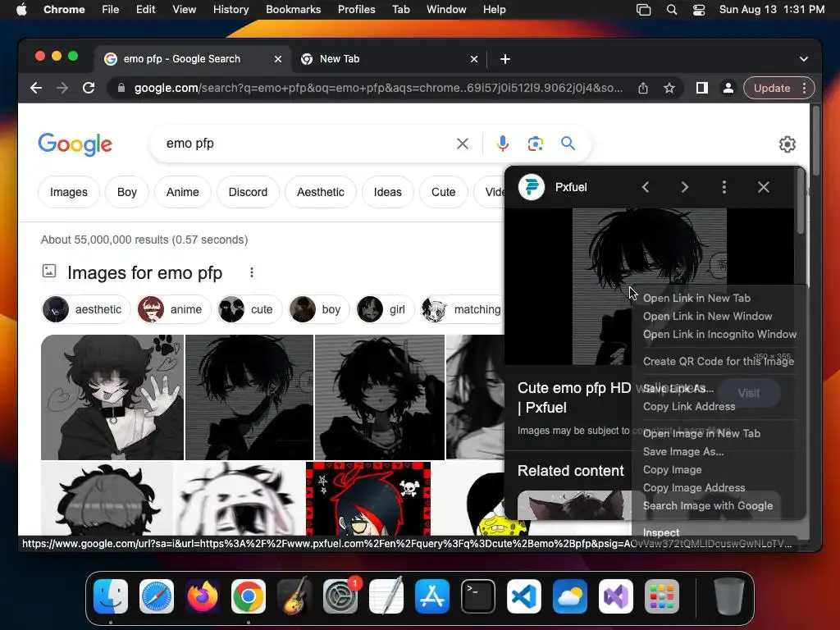Open the side panel icon in toolbar
The height and width of the screenshot is (630, 840).
[702, 88]
